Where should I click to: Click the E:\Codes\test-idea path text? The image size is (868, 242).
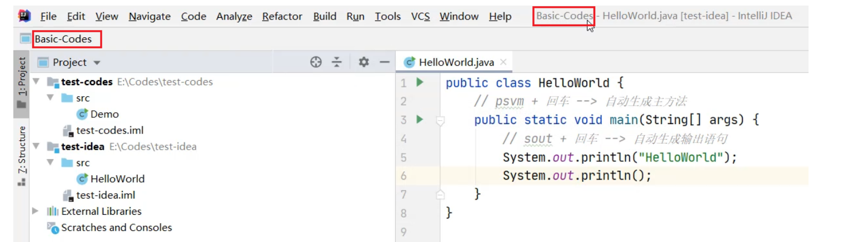pyautogui.click(x=153, y=146)
